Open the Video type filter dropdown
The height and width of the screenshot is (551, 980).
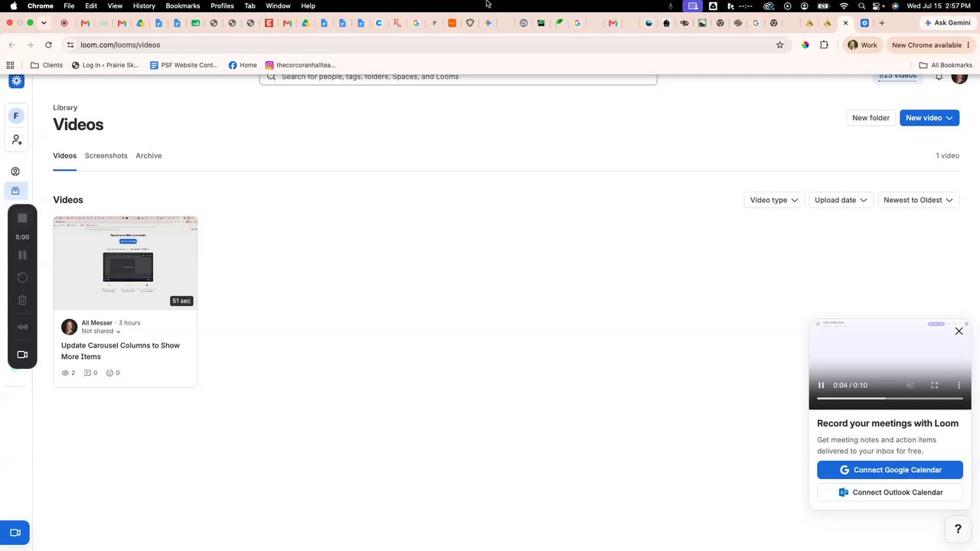[x=774, y=201]
